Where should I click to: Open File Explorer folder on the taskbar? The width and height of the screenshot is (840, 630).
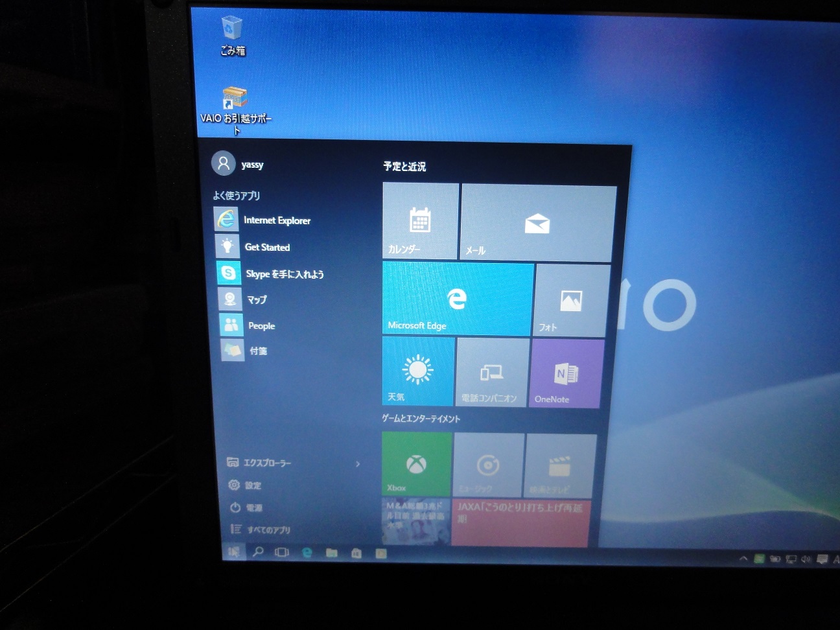[331, 554]
